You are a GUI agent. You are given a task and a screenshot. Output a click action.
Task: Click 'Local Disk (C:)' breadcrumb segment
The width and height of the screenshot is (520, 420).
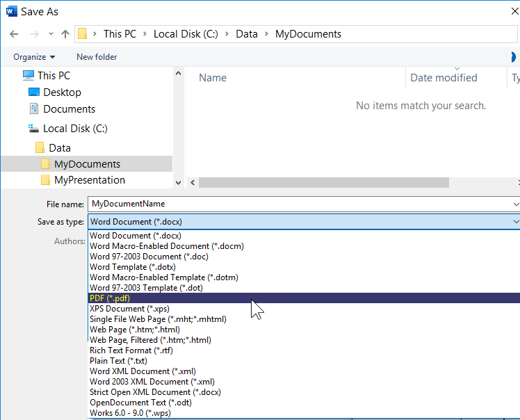[x=186, y=34]
